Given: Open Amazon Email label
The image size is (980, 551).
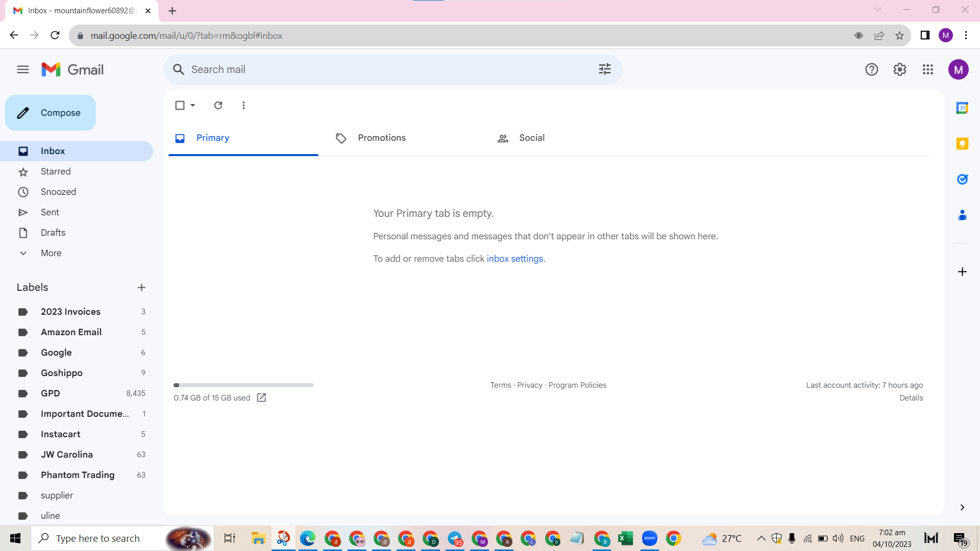Looking at the screenshot, I should point(77,332).
